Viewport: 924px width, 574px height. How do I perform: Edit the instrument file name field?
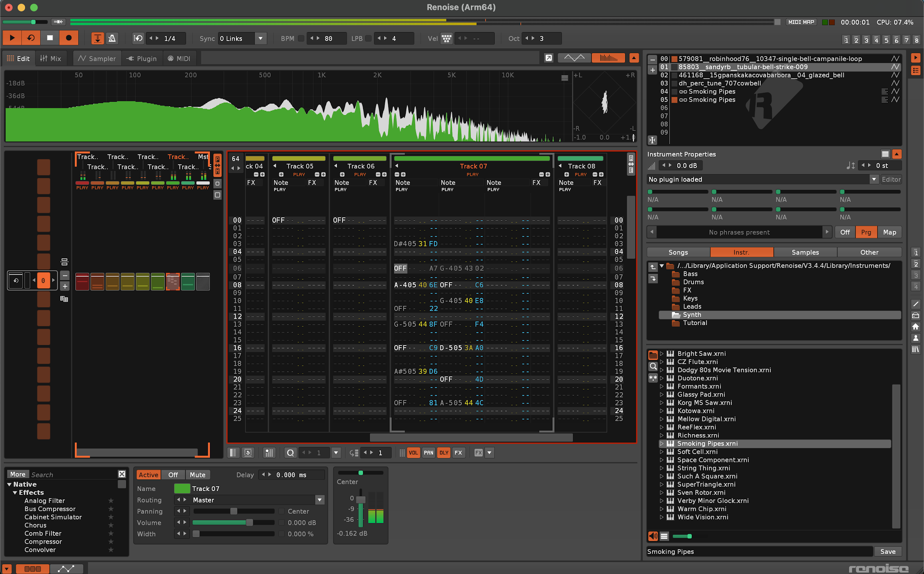click(x=759, y=552)
